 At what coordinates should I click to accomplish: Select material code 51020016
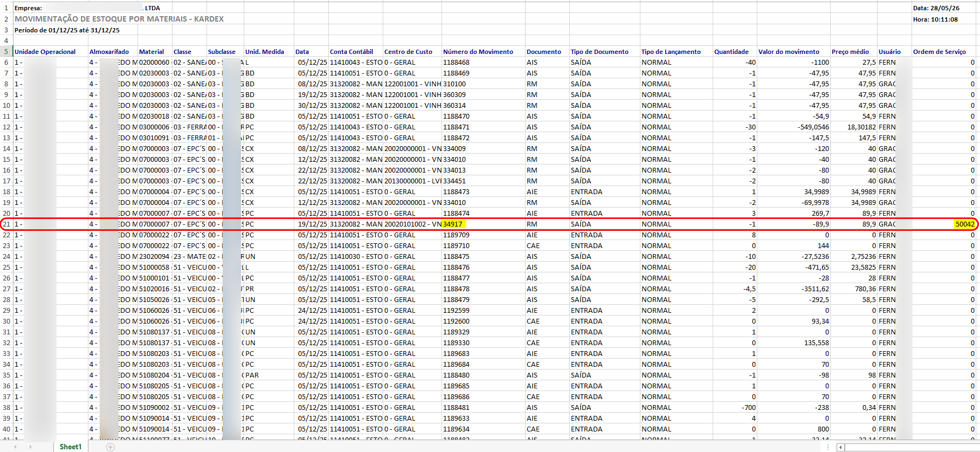pyautogui.click(x=154, y=289)
